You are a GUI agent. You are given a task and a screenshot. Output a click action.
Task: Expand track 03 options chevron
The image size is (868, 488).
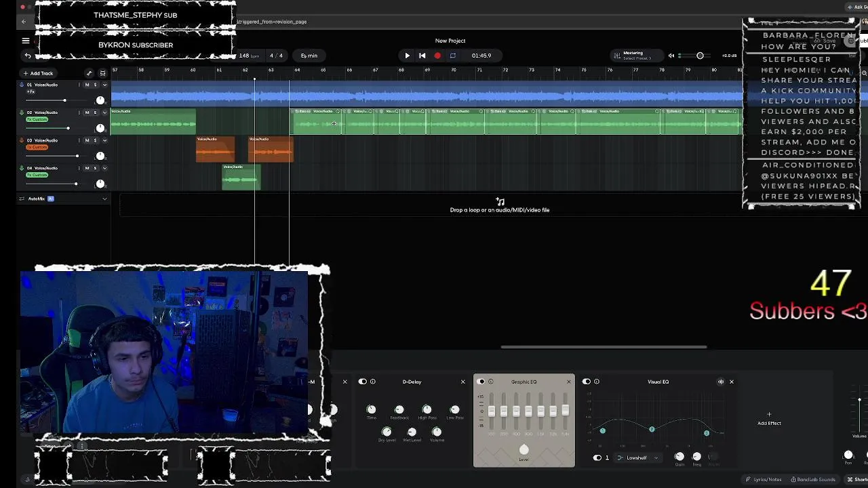pyautogui.click(x=104, y=140)
